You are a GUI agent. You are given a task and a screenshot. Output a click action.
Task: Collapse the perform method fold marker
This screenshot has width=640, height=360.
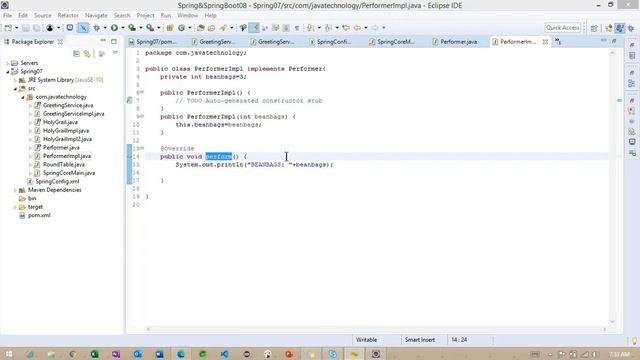pos(142,148)
